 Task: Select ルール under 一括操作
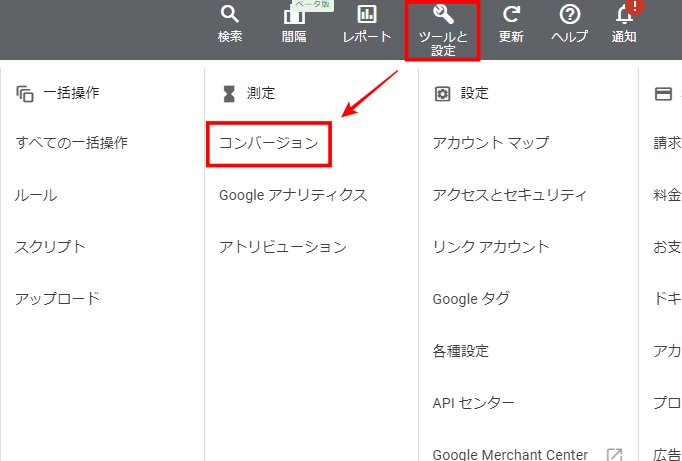pos(36,195)
